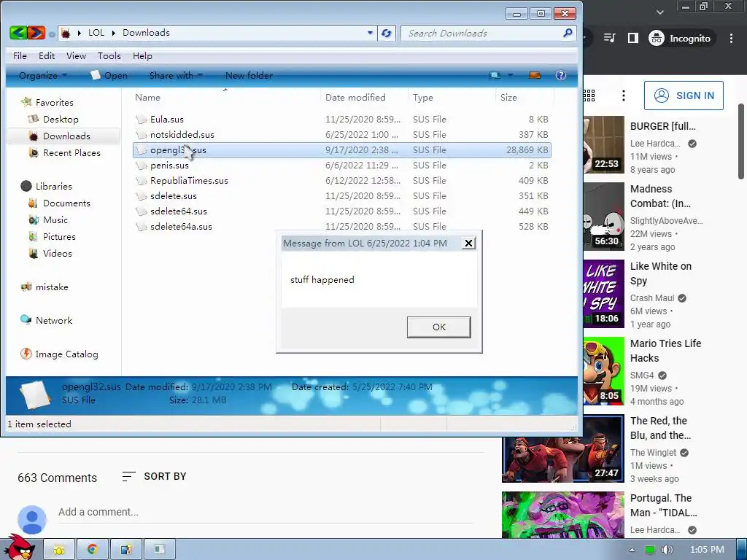Click the YouTube page scrollbar
This screenshot has height=560, width=747.
[742, 142]
